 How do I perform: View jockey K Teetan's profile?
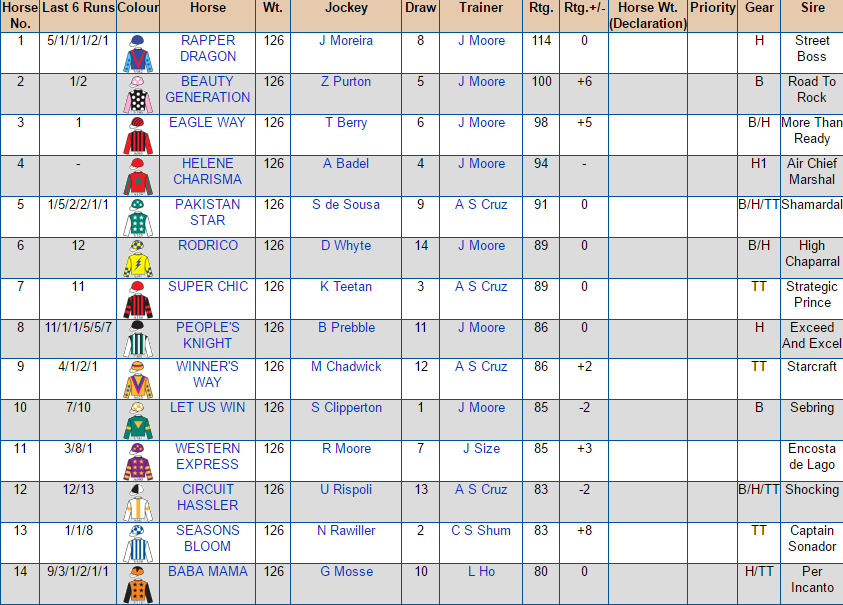coord(346,287)
